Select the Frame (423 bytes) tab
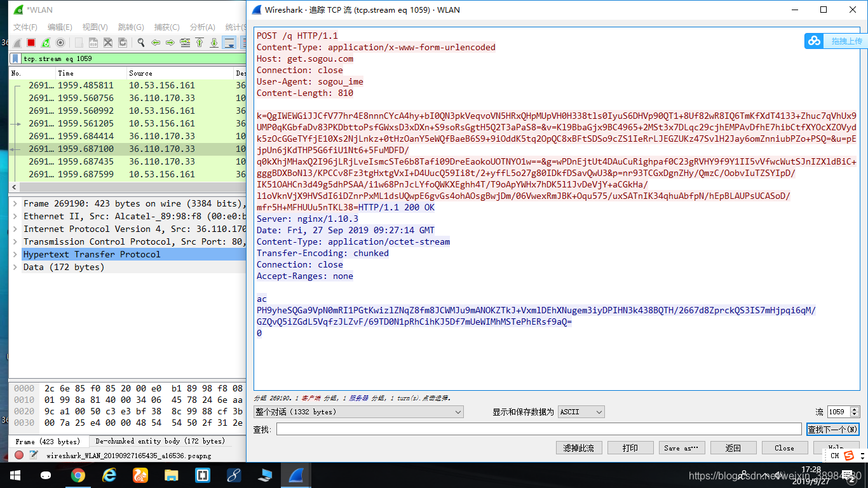This screenshot has width=868, height=488. coord(48,441)
